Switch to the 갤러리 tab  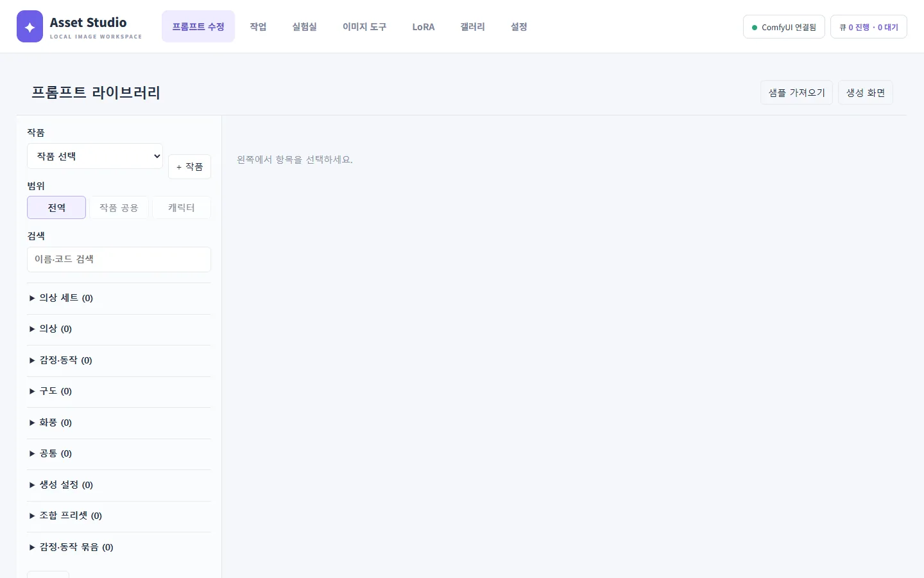(472, 26)
